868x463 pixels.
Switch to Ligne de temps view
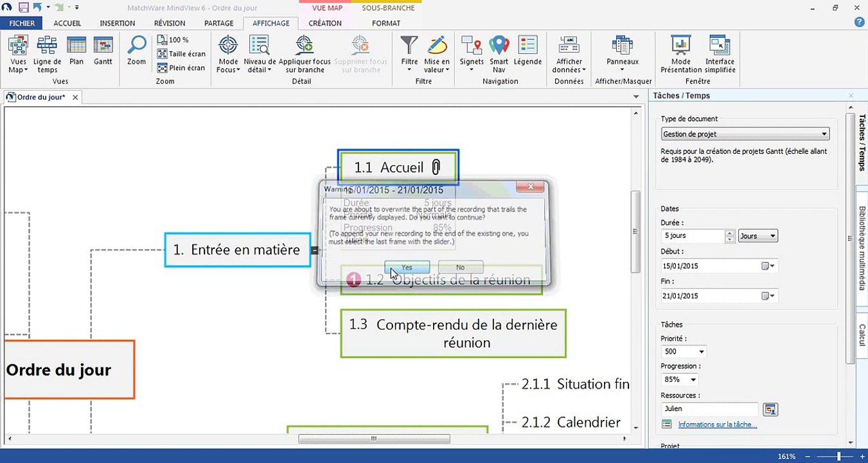click(48, 55)
